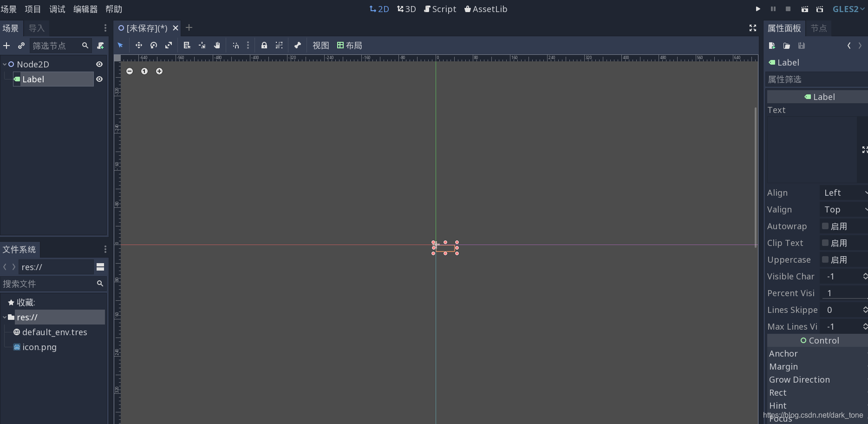Reset viewport zoom to 100%
868x424 pixels.
pos(144,71)
